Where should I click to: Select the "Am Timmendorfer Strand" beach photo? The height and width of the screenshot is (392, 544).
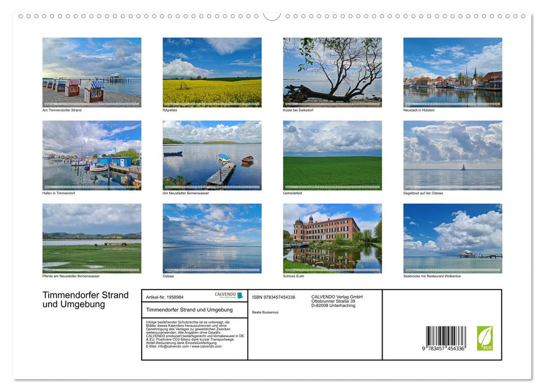point(92,72)
